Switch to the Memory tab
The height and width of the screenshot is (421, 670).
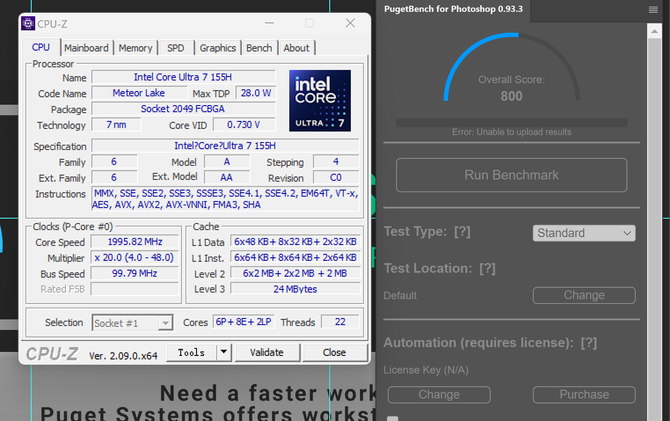135,48
